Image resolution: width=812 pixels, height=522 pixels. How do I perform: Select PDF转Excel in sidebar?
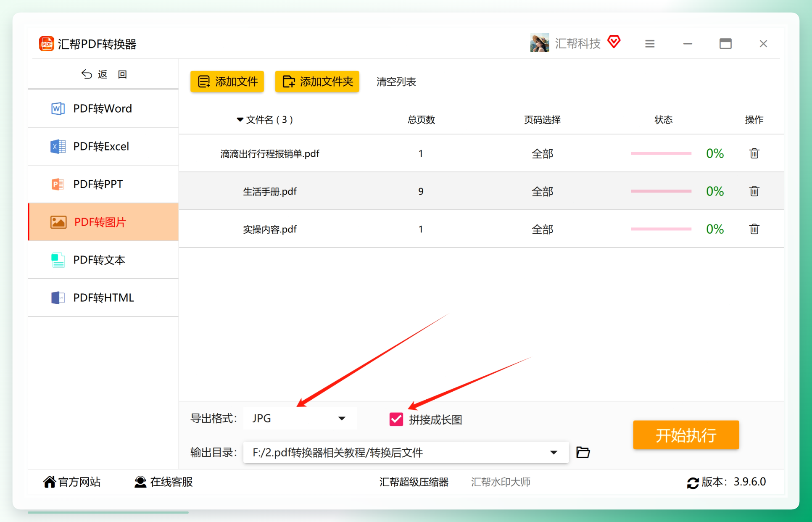[103, 146]
